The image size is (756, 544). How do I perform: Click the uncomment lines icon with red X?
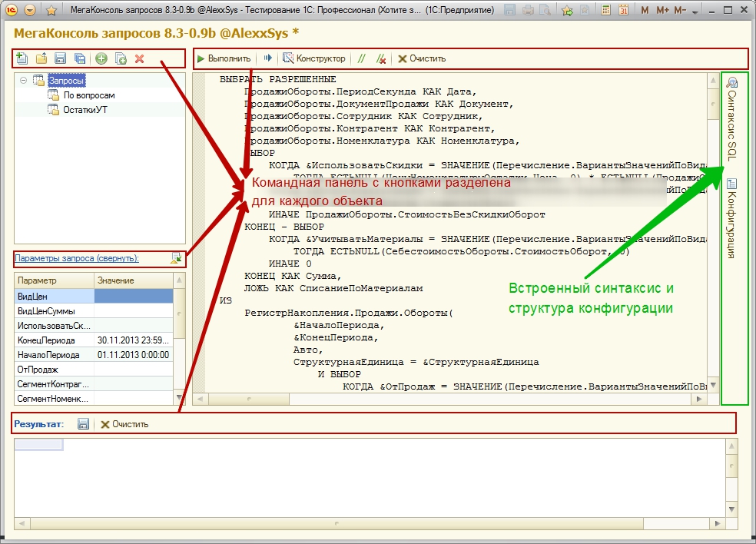(x=381, y=58)
